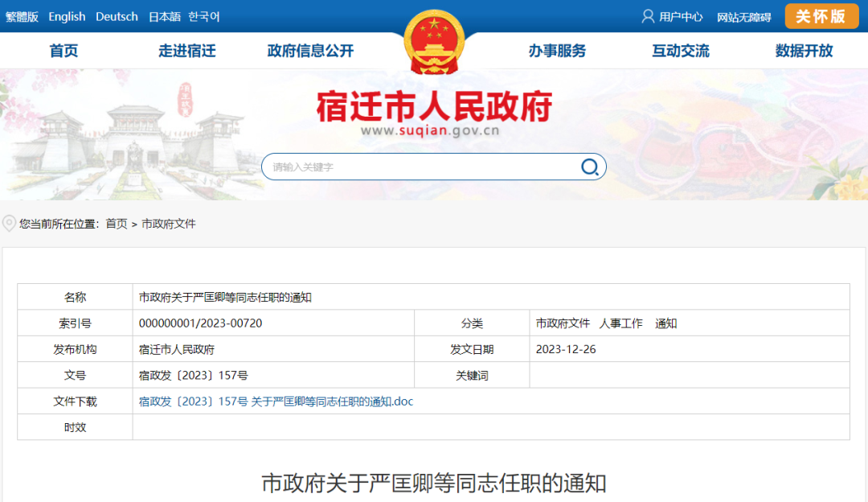
Task: Open 网站无障碍 accessibility mode
Action: click(743, 16)
